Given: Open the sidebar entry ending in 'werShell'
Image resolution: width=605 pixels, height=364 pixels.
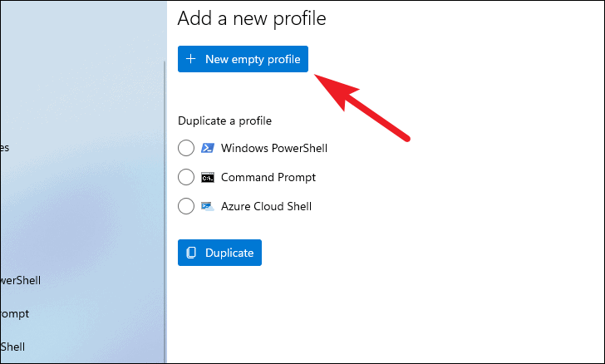Looking at the screenshot, I should click(21, 280).
